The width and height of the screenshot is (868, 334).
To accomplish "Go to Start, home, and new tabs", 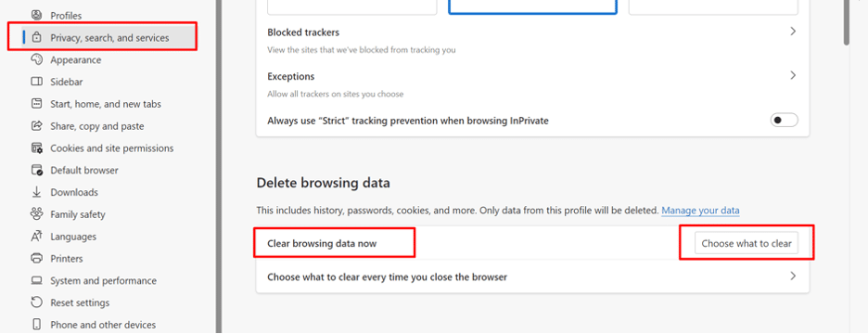I will click(106, 104).
